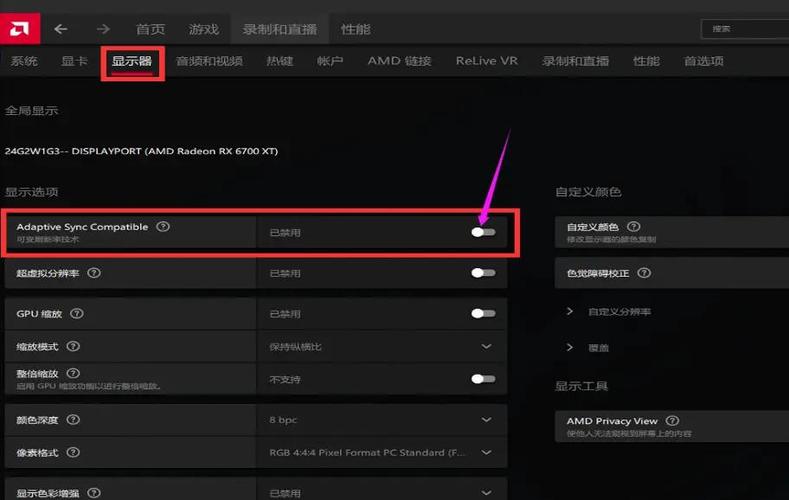Open help icon beside 自定义颜色

[x=634, y=226]
